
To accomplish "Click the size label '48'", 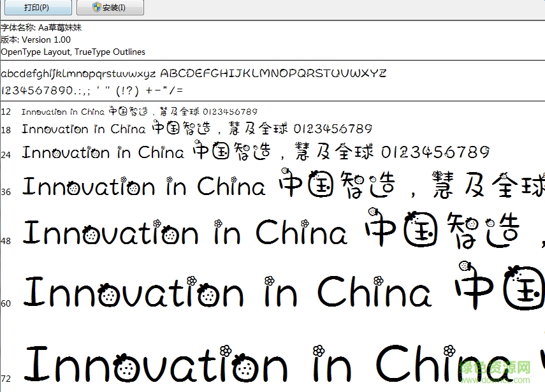I will 6,241.
